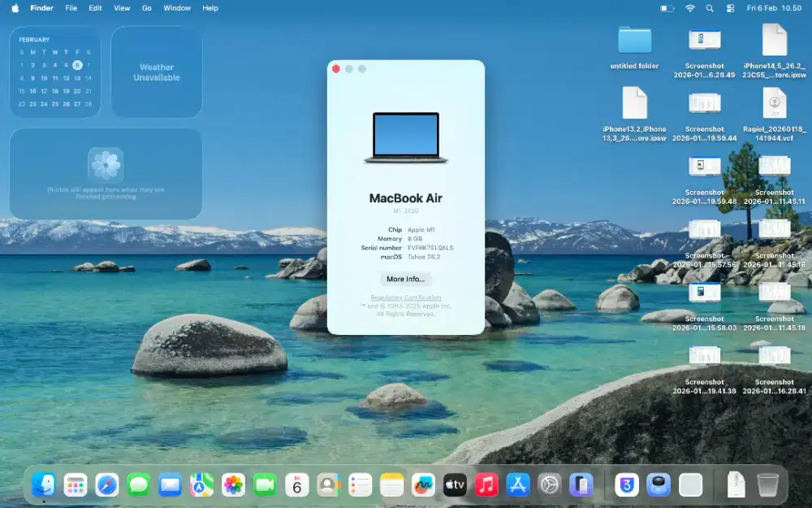Open the Apple TV app in the Dock
The width and height of the screenshot is (812, 508).
click(x=454, y=485)
